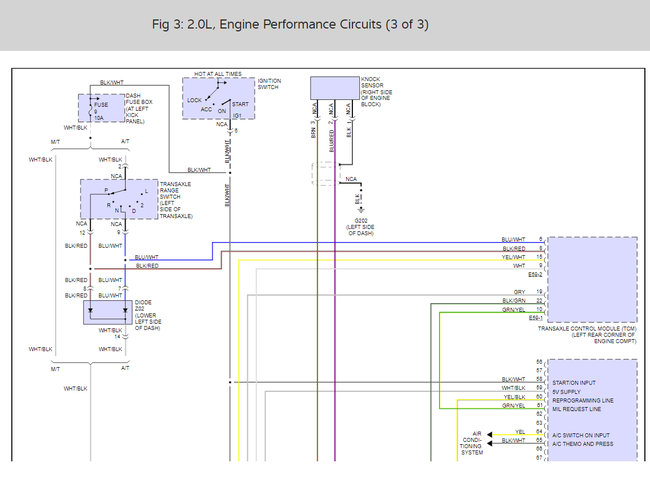
Task: Click the 5V SUPPLY terminal text
Action: click(566, 391)
